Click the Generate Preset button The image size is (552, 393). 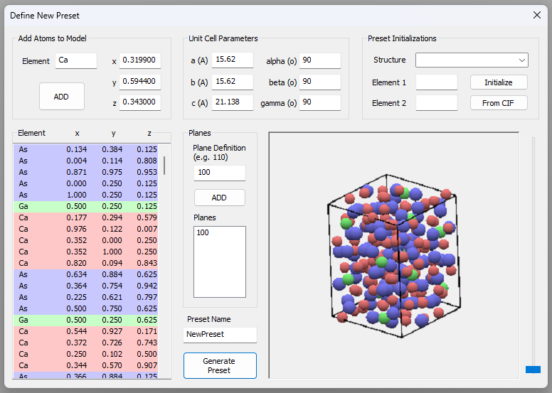[x=220, y=366]
